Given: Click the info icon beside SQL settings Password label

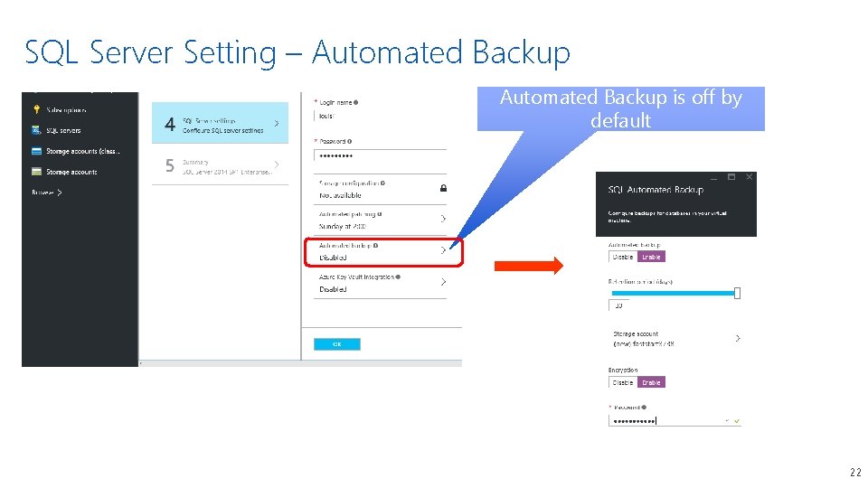Looking at the screenshot, I should point(349,141).
